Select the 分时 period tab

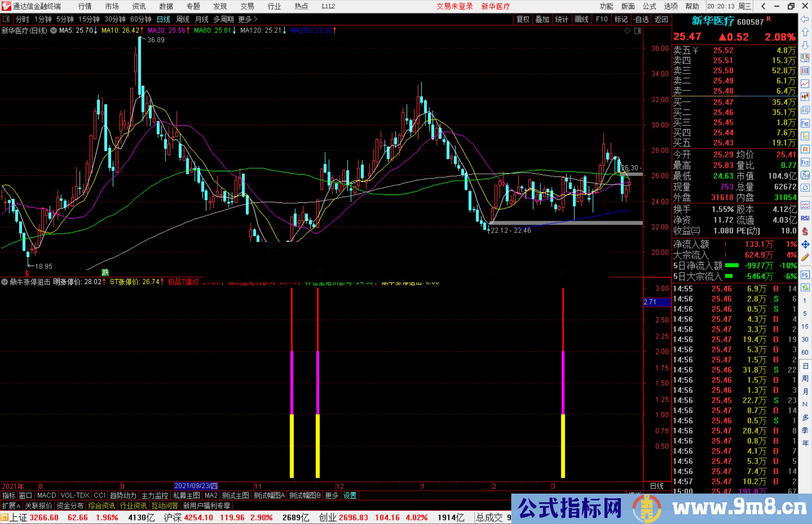(23, 19)
